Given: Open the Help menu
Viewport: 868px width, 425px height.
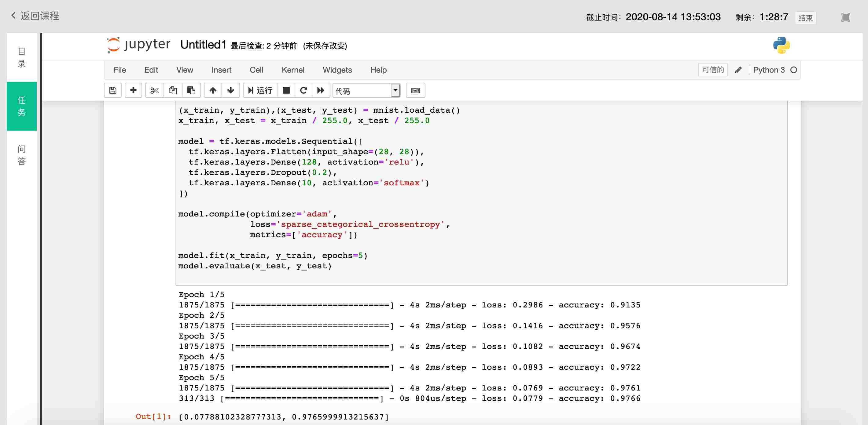Looking at the screenshot, I should [378, 70].
